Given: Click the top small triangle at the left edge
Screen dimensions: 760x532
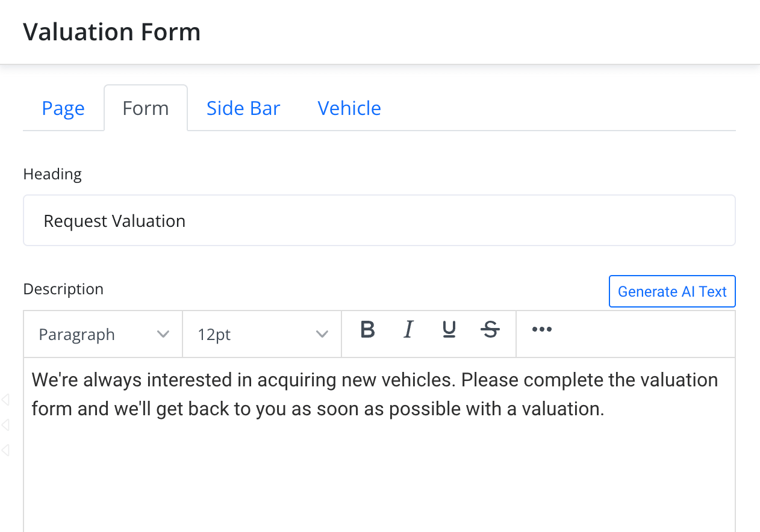Looking at the screenshot, I should 5,400.
